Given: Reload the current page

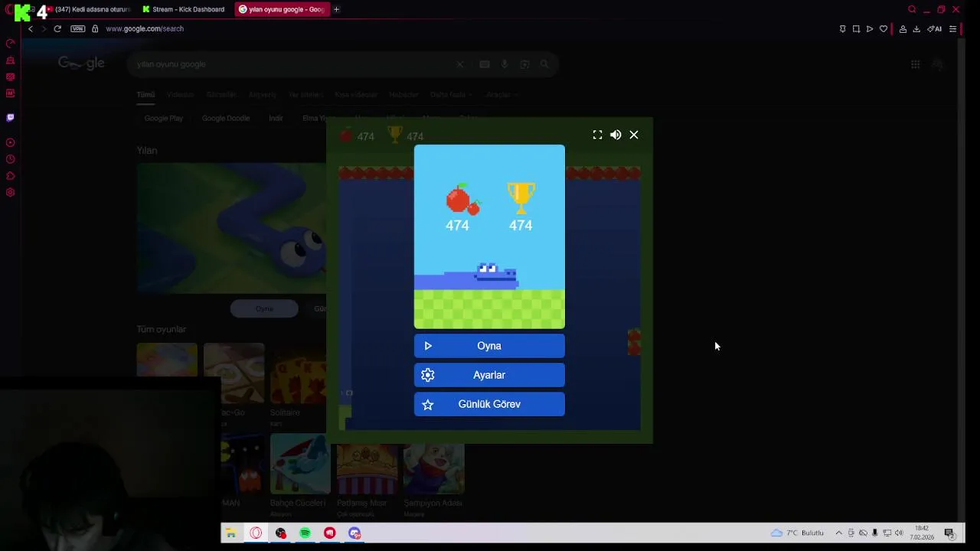Looking at the screenshot, I should [57, 28].
